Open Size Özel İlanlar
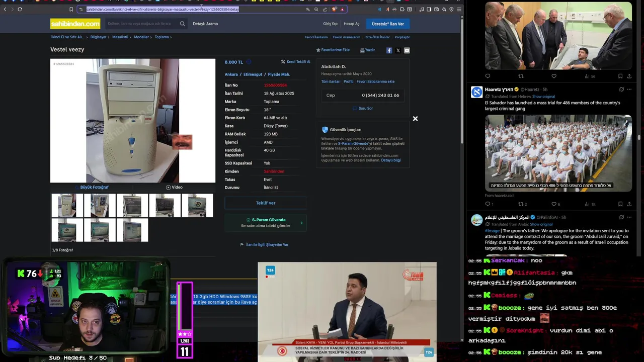The height and width of the screenshot is (362, 644). [x=377, y=37]
